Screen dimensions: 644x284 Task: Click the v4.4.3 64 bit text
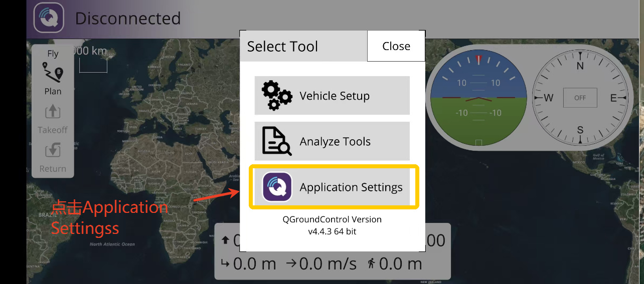tap(332, 231)
